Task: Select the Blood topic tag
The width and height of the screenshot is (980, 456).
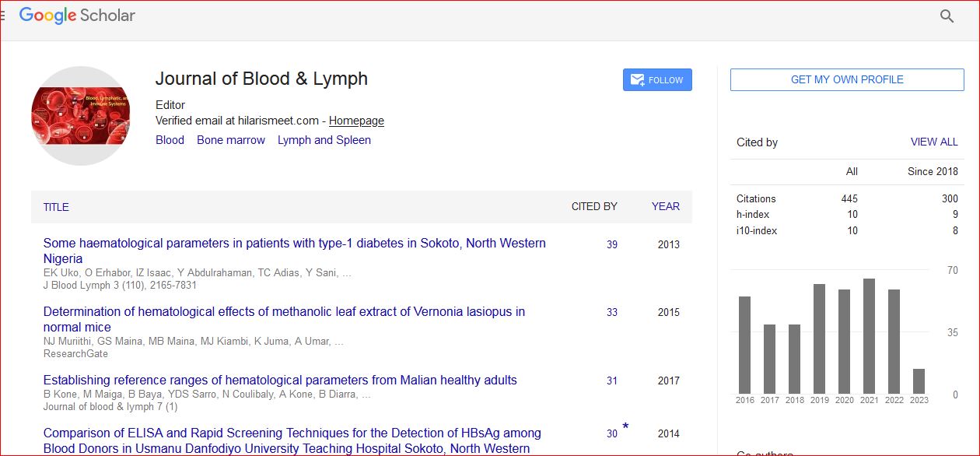Action: 170,140
